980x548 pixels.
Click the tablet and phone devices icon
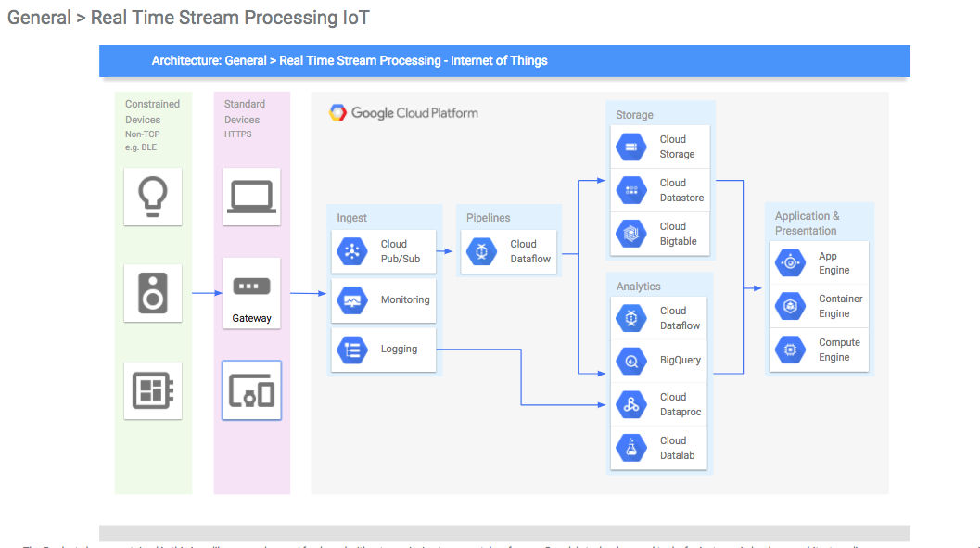click(252, 390)
